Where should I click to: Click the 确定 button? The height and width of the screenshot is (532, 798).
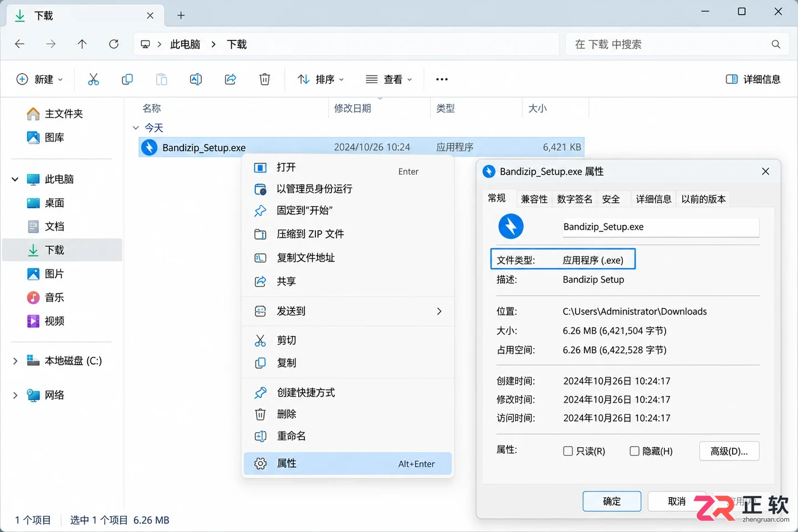coord(612,501)
